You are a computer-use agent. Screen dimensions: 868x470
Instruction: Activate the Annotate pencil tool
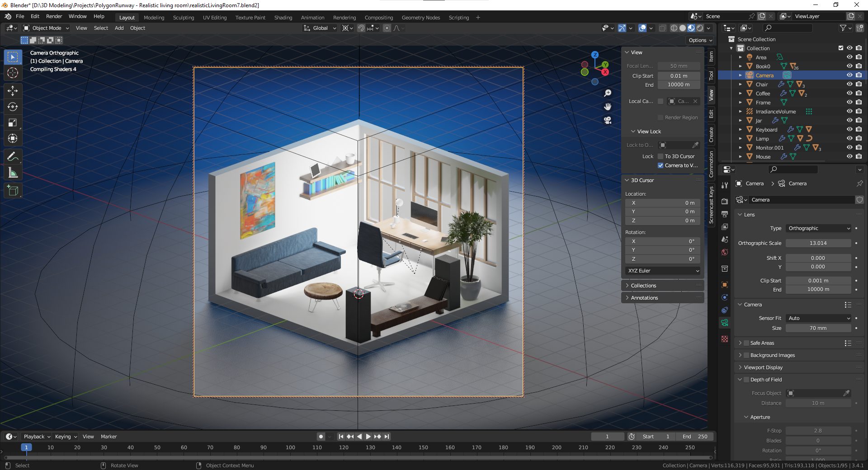point(13,157)
